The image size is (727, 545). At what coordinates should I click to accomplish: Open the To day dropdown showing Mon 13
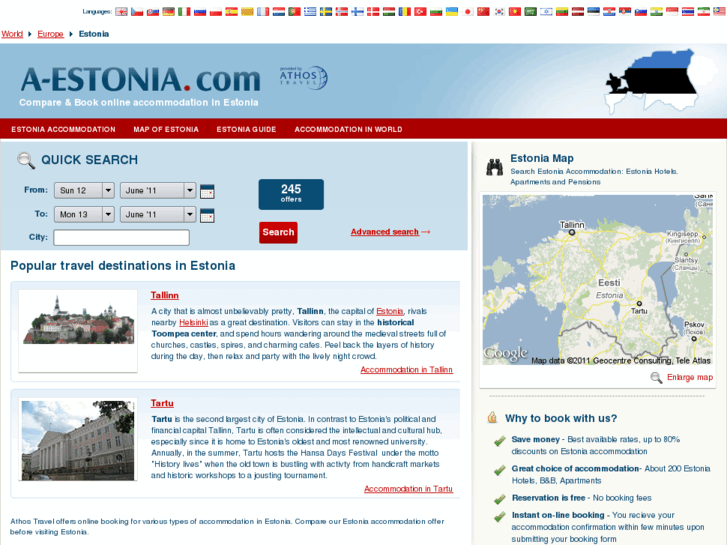(x=84, y=214)
